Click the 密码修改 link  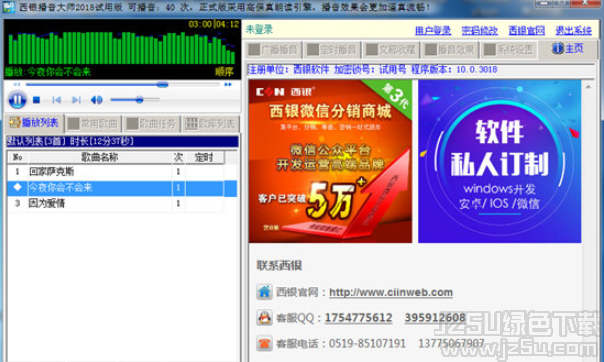[480, 30]
